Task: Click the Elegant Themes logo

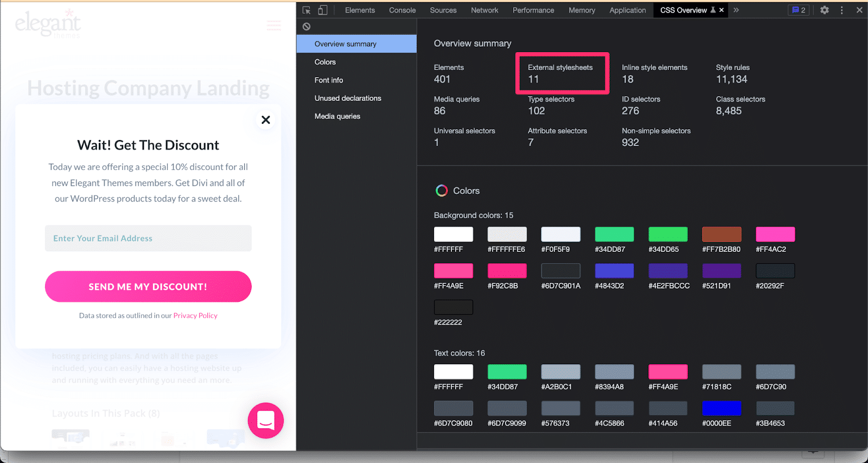Action: pos(48,24)
